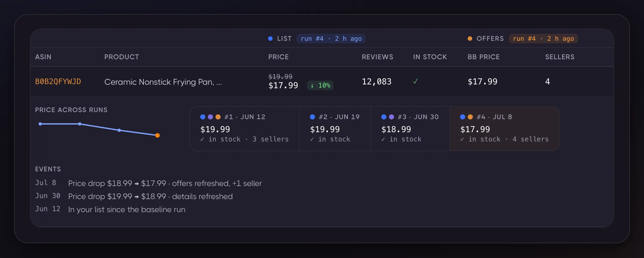The height and width of the screenshot is (258, 644).
Task: Click the orange OFFERS status dot
Action: pyautogui.click(x=470, y=39)
